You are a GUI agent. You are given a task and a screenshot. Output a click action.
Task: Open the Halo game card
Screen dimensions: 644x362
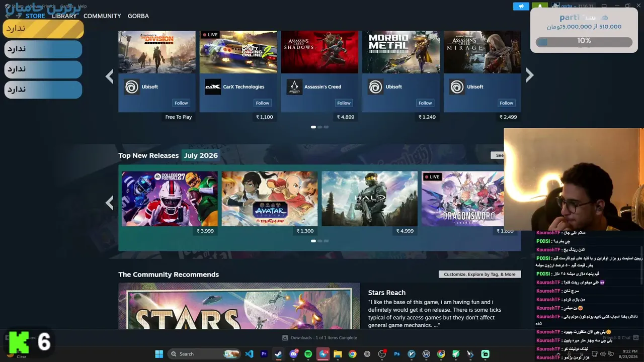click(x=369, y=199)
